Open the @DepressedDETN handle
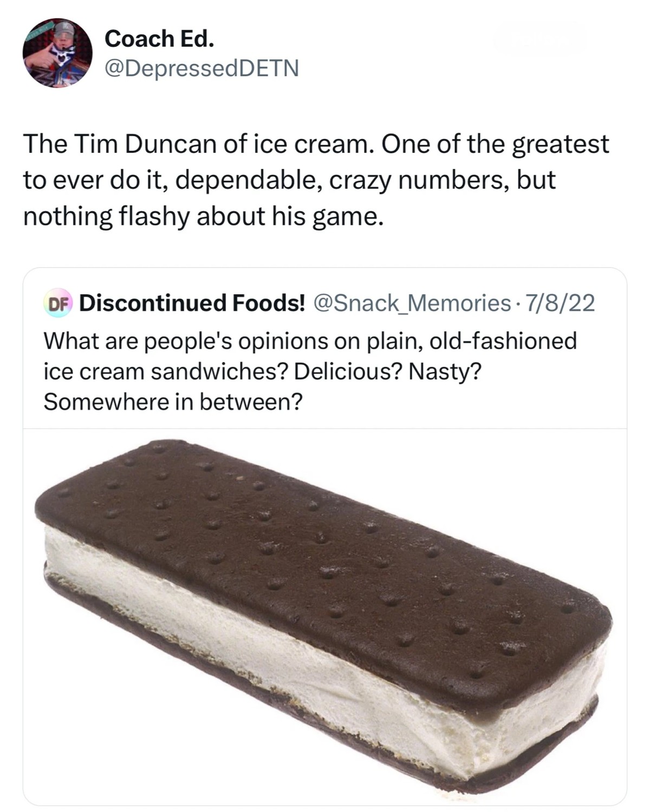The height and width of the screenshot is (812, 650). coord(201,68)
